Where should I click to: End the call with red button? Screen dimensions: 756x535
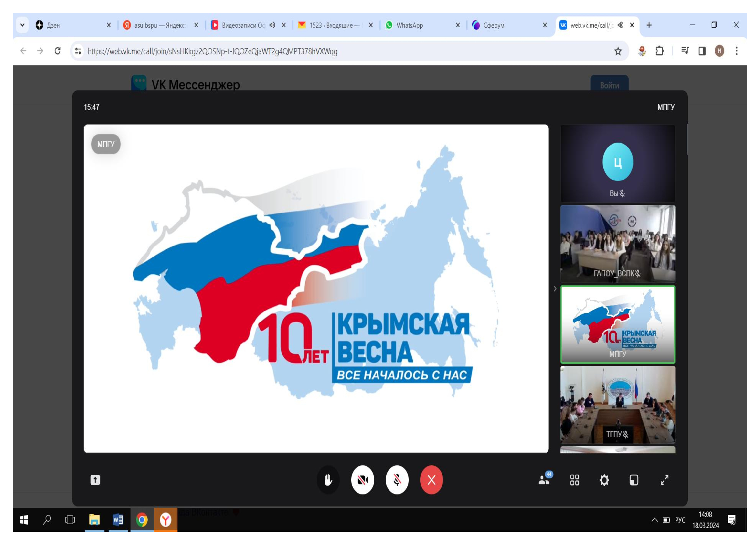pos(431,480)
